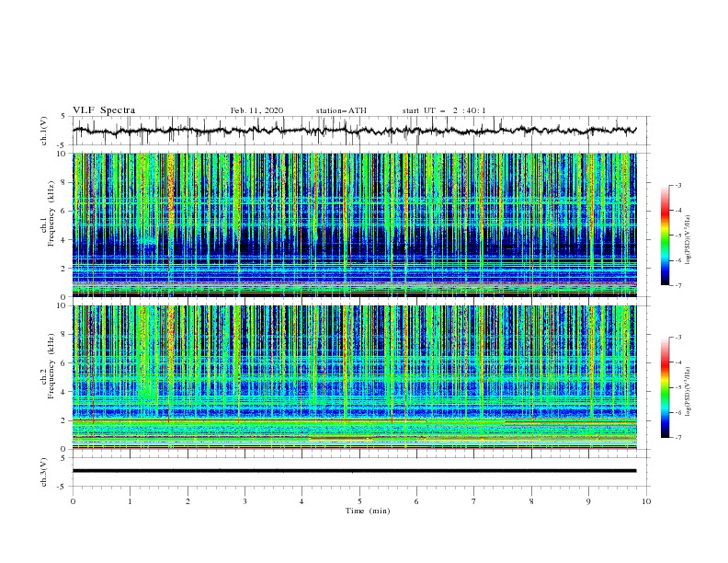Click inside the ch.1 spectrogram panel
This screenshot has height=563, width=728.
(x=355, y=224)
